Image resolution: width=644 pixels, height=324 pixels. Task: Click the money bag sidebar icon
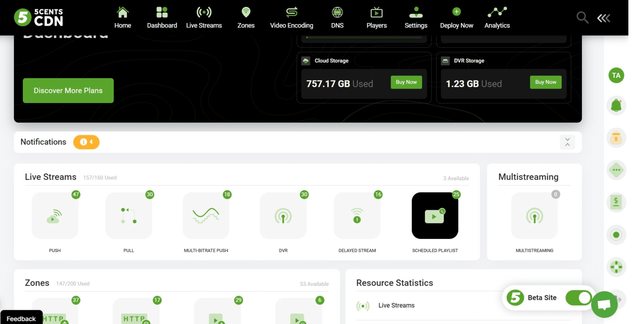pyautogui.click(x=616, y=138)
